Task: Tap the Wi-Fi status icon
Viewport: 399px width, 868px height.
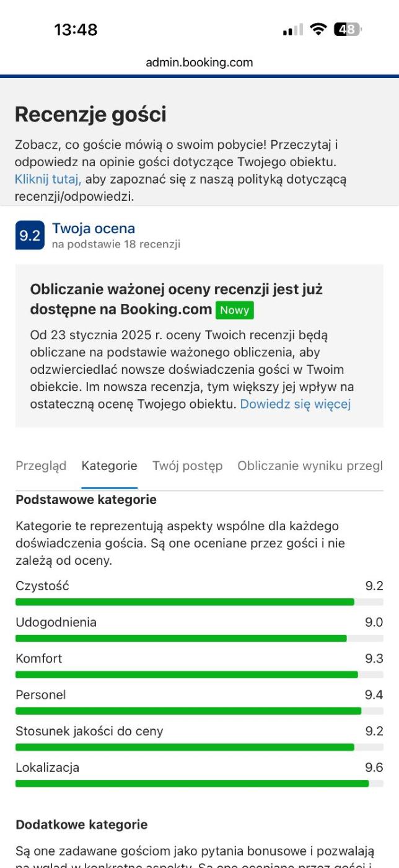Action: point(318,29)
